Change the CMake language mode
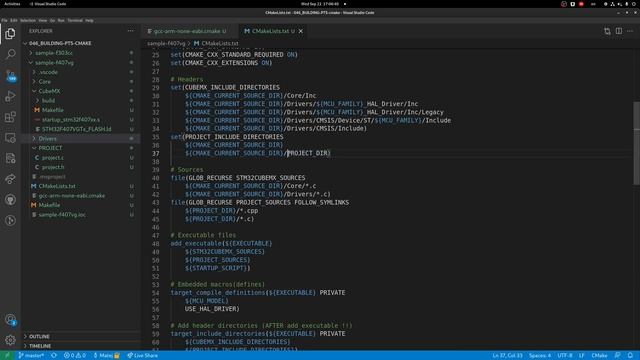This screenshot has width=640, height=360. (x=599, y=356)
